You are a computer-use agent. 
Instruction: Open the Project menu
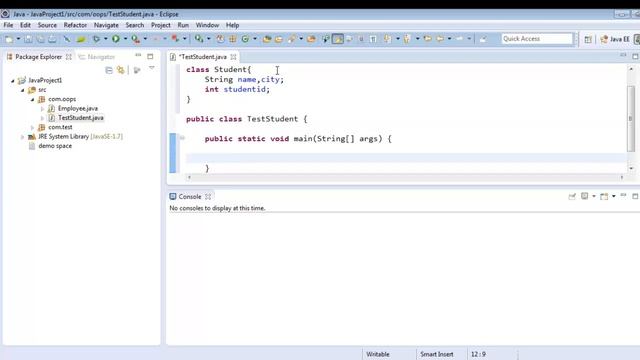[x=161, y=25]
